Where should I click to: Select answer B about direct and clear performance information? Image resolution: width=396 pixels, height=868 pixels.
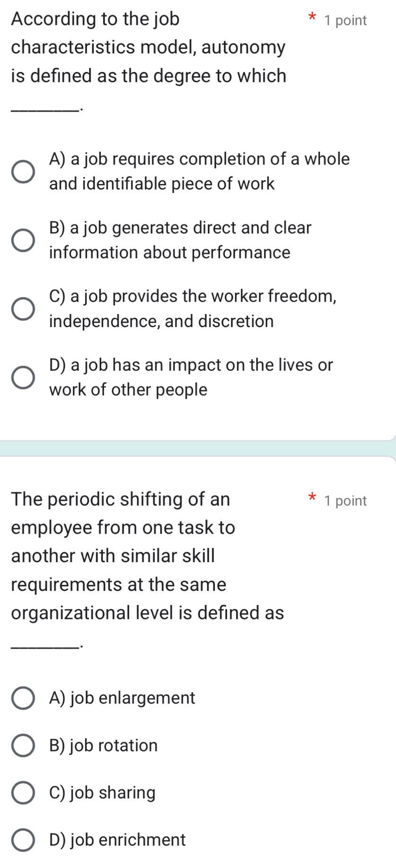pyautogui.click(x=22, y=241)
